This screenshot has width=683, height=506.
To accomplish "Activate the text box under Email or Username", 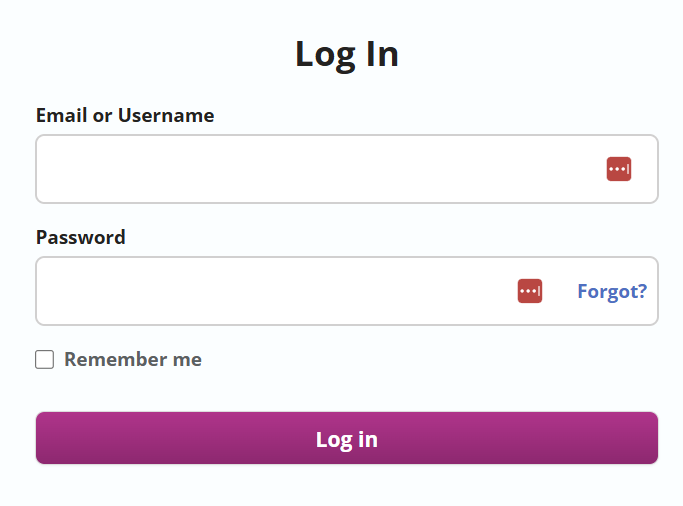I will [347, 169].
